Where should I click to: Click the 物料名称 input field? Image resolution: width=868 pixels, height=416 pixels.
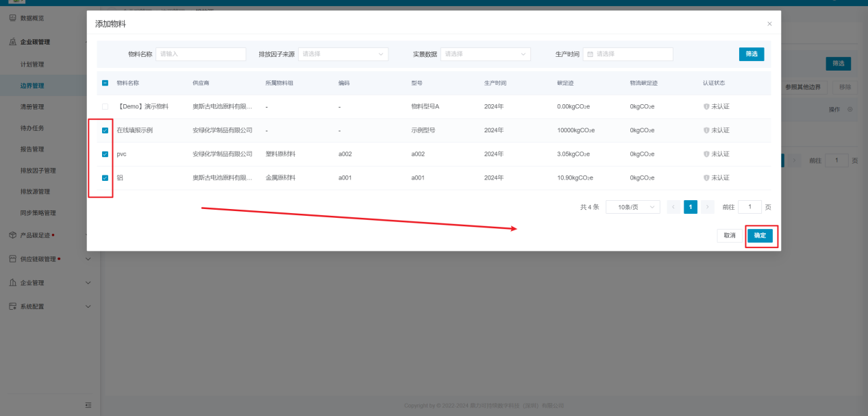pos(200,54)
